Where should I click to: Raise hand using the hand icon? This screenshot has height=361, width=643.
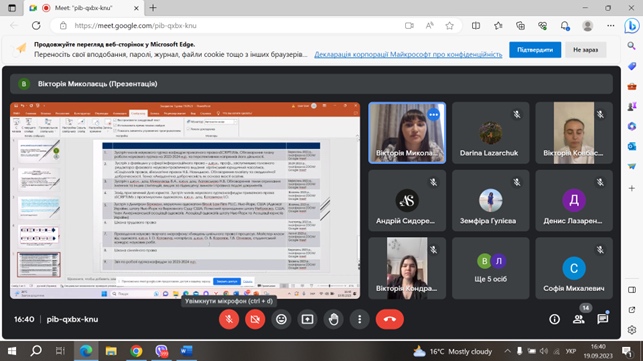click(333, 319)
